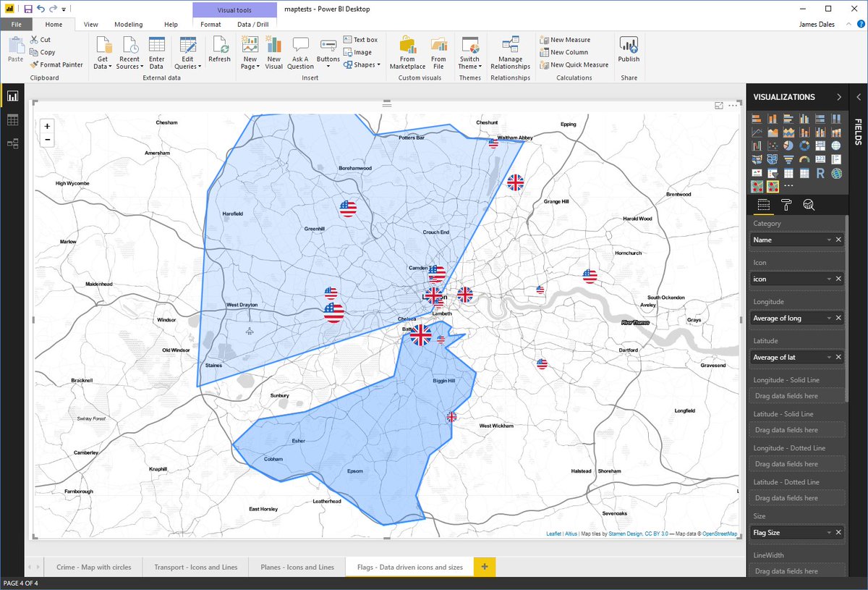Image resolution: width=868 pixels, height=590 pixels.
Task: Open the Shapes dropdown
Action: click(x=361, y=64)
